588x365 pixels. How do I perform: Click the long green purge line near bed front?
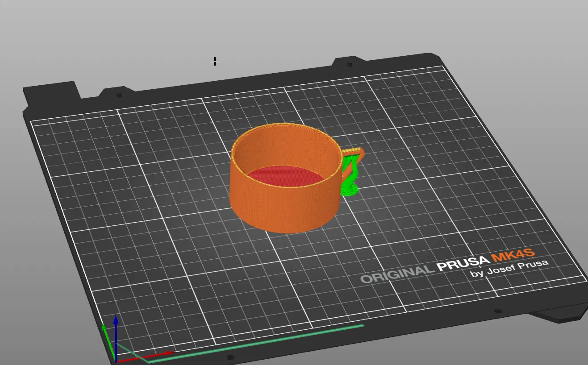pyautogui.click(x=256, y=344)
